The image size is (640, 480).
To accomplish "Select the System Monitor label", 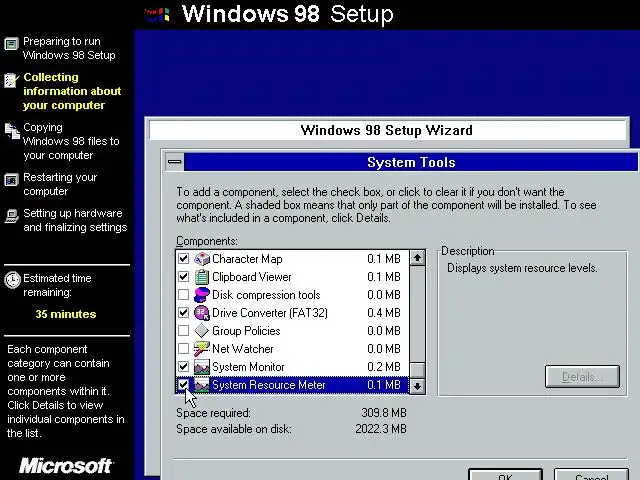I will tap(248, 367).
